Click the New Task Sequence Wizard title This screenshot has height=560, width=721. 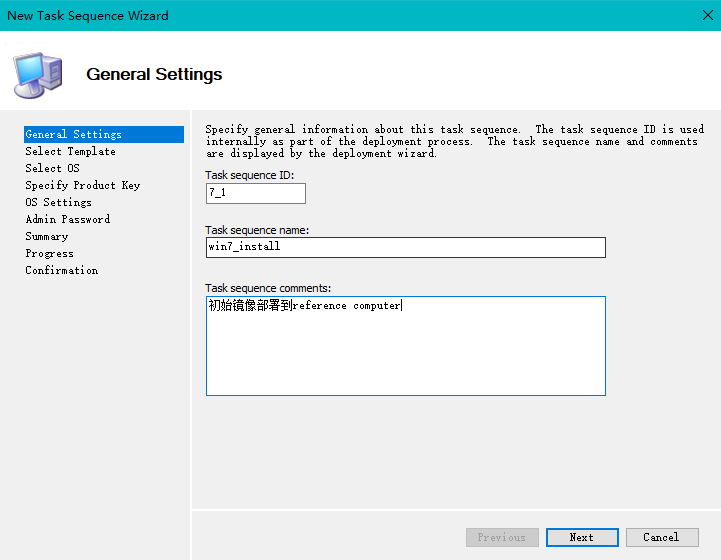88,16
